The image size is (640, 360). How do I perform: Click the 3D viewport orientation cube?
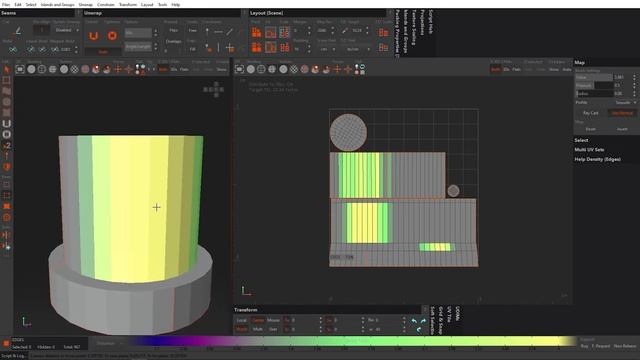pos(214,89)
